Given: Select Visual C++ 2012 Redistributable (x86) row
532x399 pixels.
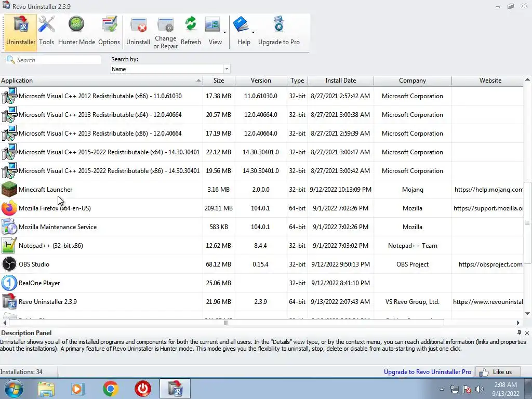Looking at the screenshot, I should pyautogui.click(x=262, y=96).
